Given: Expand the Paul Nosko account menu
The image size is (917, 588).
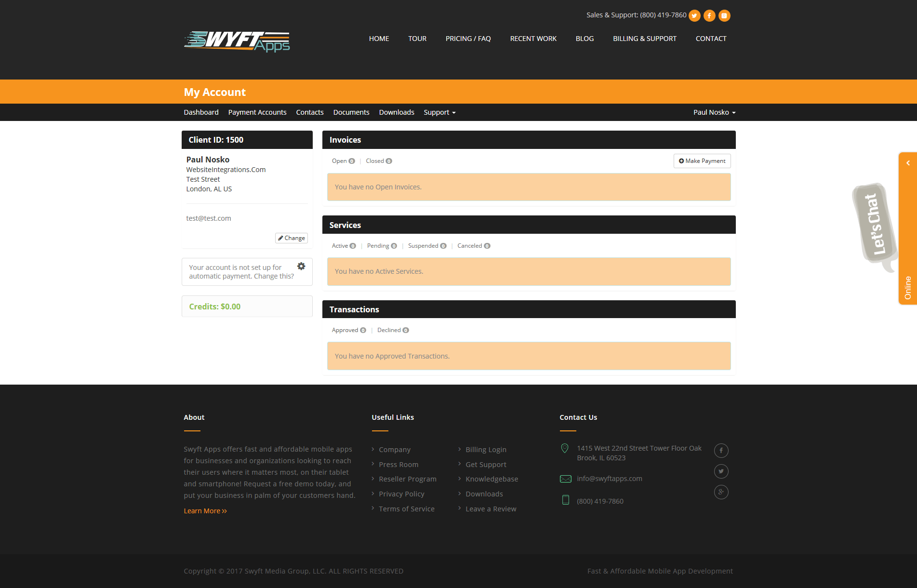Looking at the screenshot, I should 714,112.
